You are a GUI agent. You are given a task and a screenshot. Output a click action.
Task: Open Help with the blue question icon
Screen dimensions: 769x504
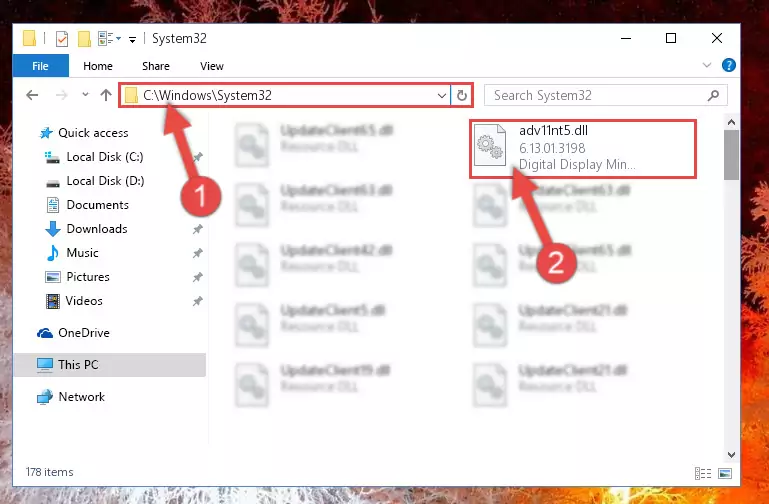pyautogui.click(x=728, y=65)
